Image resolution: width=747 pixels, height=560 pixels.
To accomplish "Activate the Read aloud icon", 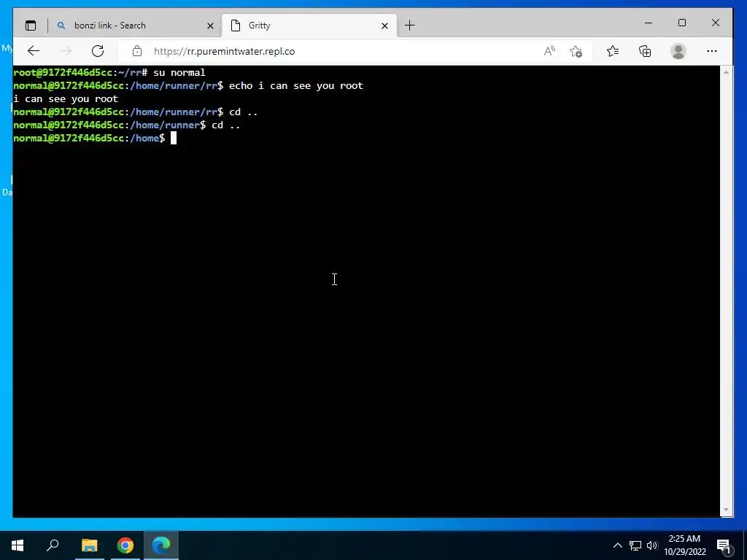I will click(x=549, y=51).
